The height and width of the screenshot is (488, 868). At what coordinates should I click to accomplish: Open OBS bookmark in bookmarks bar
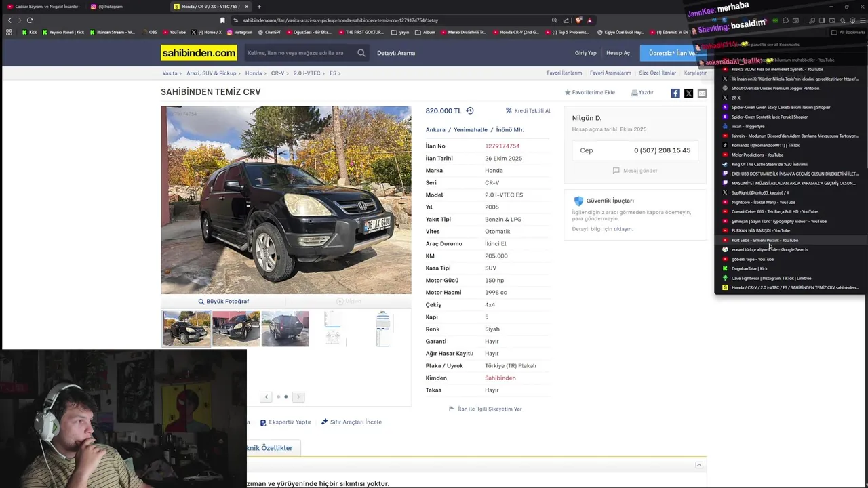tap(149, 32)
